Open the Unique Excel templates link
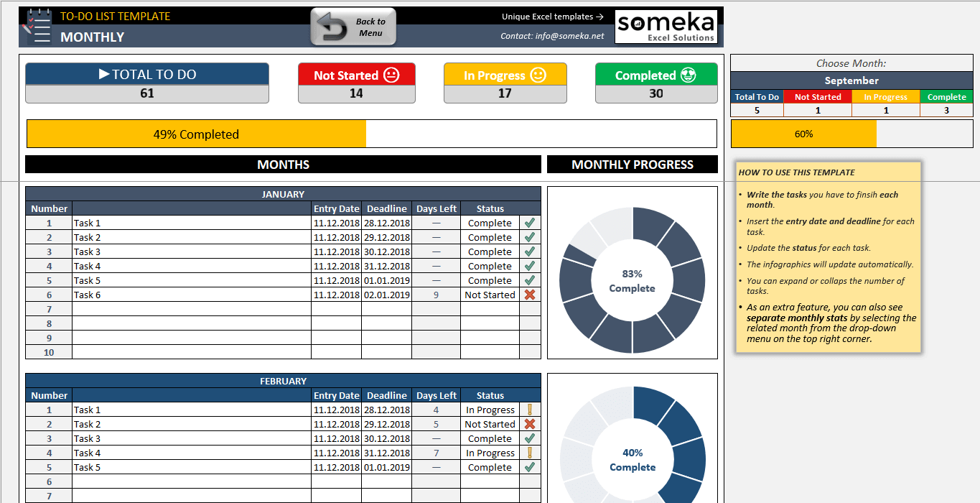 [x=552, y=17]
